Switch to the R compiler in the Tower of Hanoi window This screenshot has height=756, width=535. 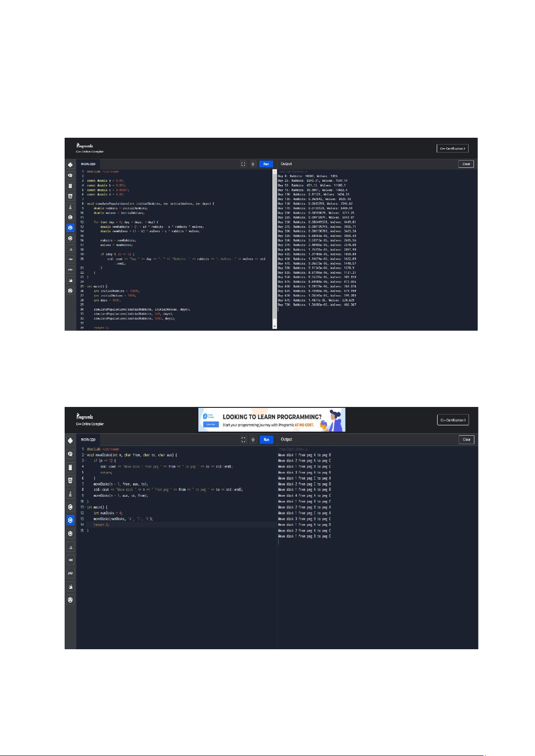coord(70,454)
